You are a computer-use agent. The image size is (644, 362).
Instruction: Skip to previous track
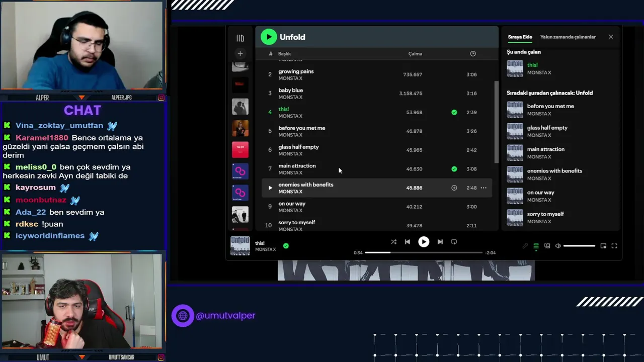click(408, 242)
